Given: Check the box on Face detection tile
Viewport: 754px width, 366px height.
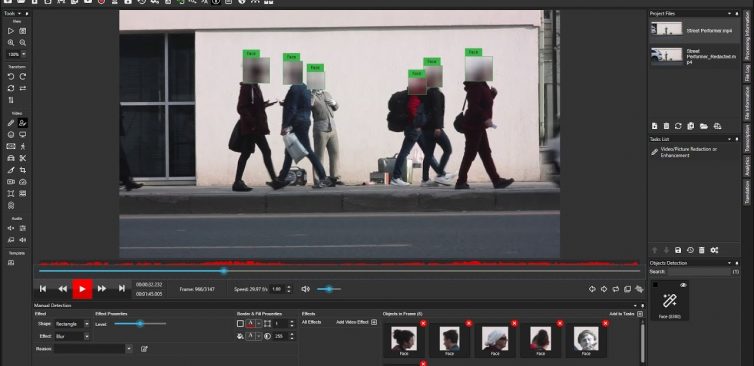Looking at the screenshot, I should click(655, 285).
